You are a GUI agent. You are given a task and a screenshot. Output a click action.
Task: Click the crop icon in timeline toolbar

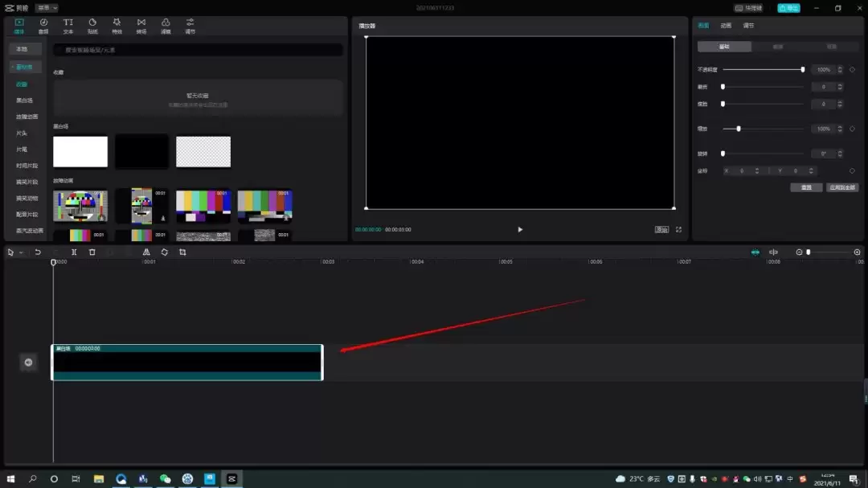point(182,252)
